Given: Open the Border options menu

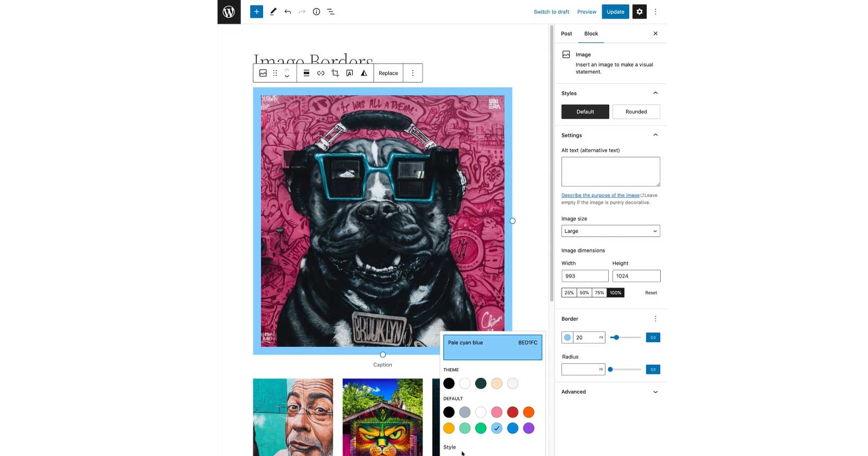Looking at the screenshot, I should point(655,319).
